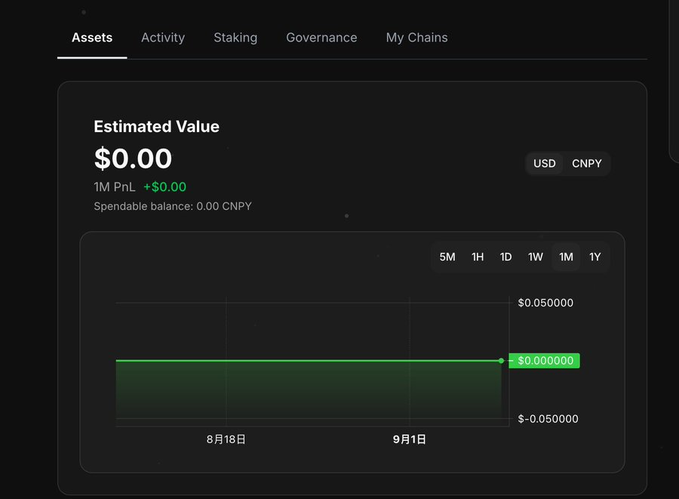The width and height of the screenshot is (679, 499).
Task: Click the large $0.00 total value
Action: 133,158
